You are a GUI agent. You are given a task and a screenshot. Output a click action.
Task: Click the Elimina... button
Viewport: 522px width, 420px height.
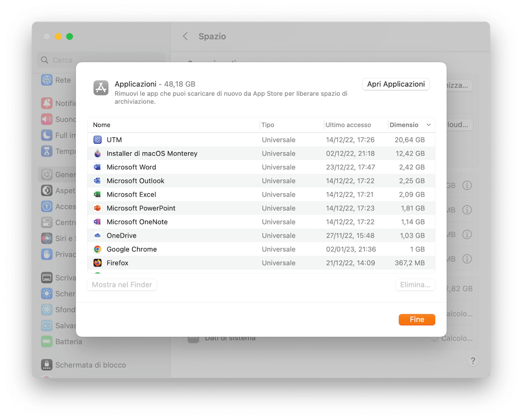click(x=415, y=285)
